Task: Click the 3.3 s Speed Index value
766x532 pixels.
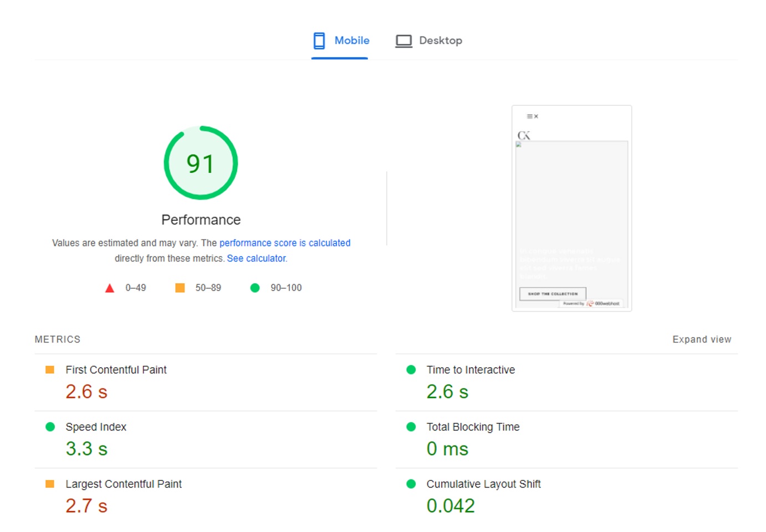Action: coord(86,449)
